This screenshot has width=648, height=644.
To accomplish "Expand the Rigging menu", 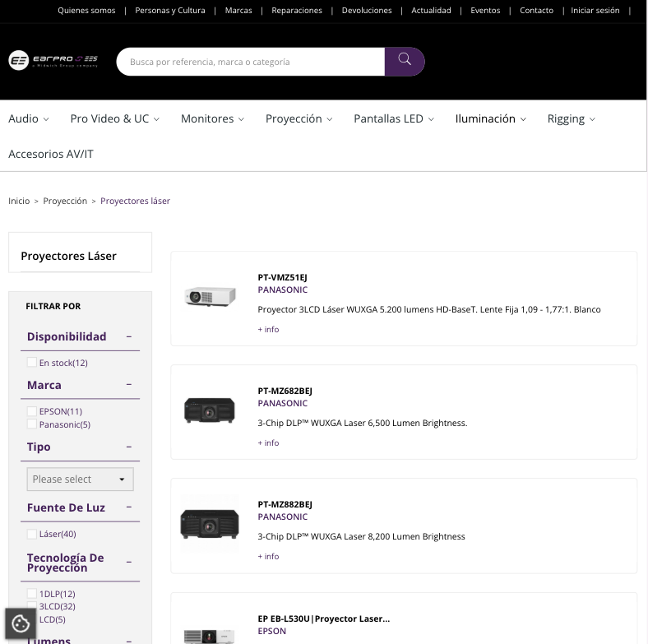I will (572, 119).
